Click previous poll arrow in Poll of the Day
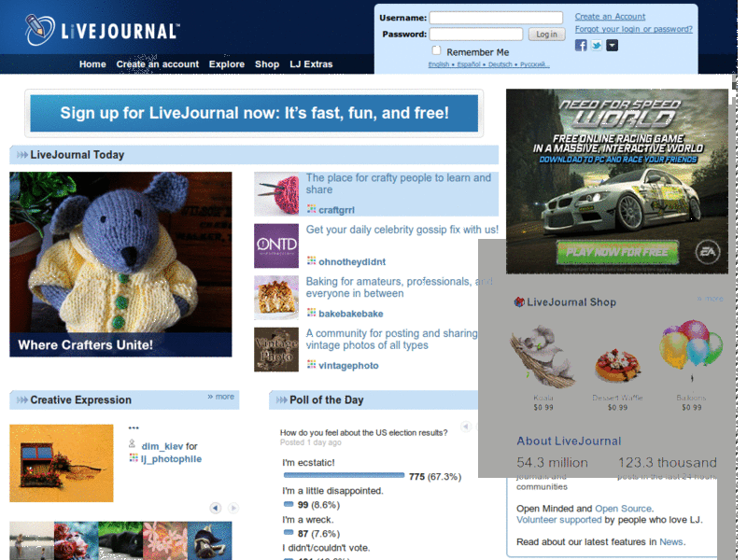The width and height of the screenshot is (747, 560). (x=466, y=427)
